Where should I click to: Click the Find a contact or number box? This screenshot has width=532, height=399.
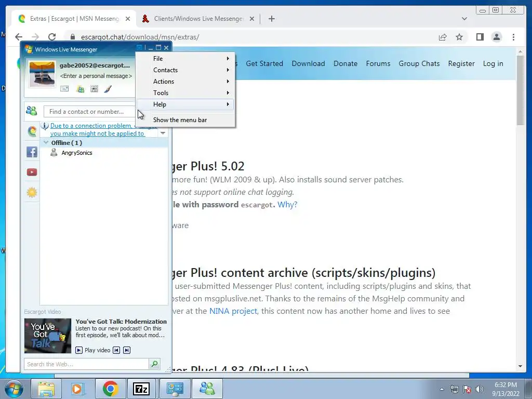pos(89,111)
